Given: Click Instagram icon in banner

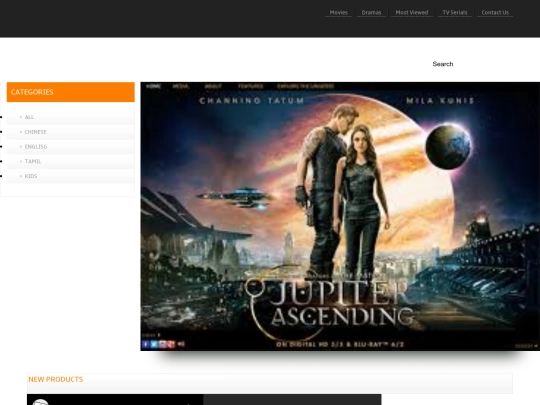Looking at the screenshot, I should [163, 344].
